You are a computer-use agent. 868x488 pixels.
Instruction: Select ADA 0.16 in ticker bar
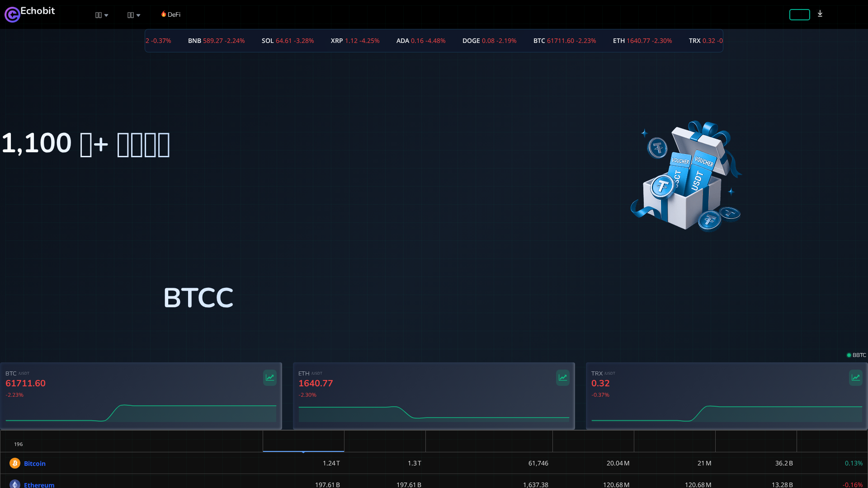click(x=421, y=41)
